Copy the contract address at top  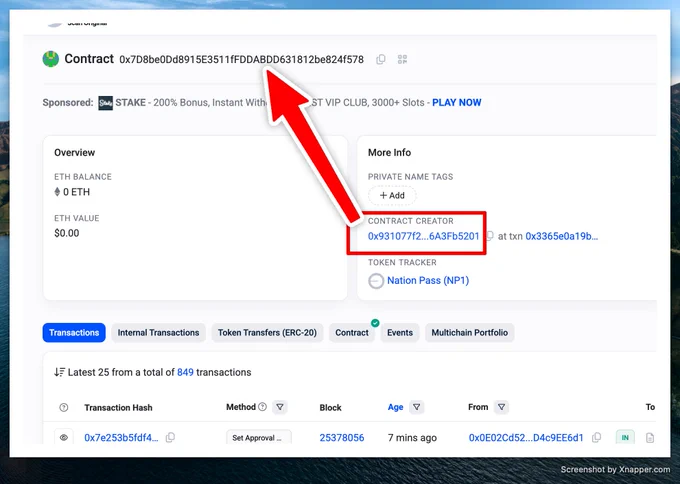pyautogui.click(x=381, y=59)
